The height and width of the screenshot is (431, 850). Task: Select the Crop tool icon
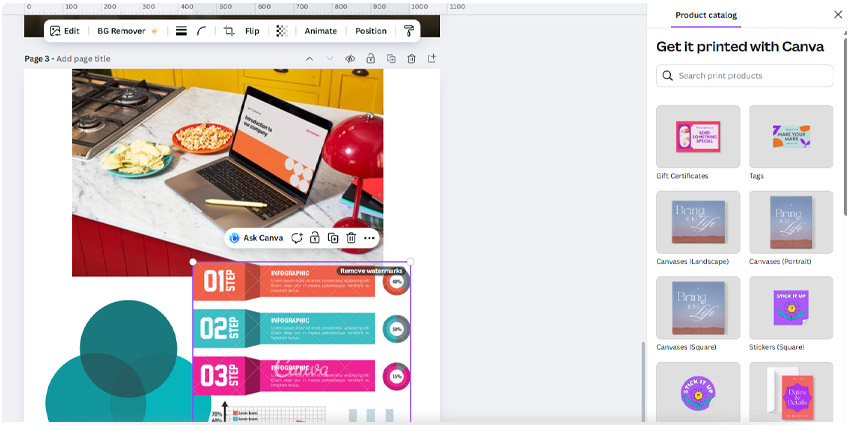pos(229,31)
